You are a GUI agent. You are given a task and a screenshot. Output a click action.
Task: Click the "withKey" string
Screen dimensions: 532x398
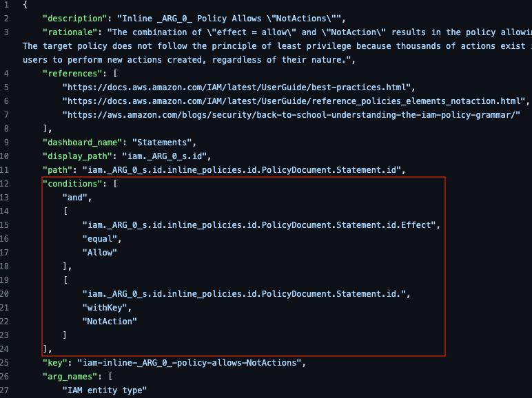(x=105, y=308)
